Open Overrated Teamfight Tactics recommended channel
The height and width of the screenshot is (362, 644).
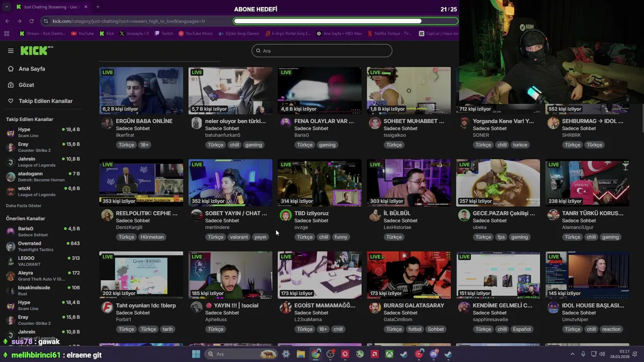coord(42,246)
